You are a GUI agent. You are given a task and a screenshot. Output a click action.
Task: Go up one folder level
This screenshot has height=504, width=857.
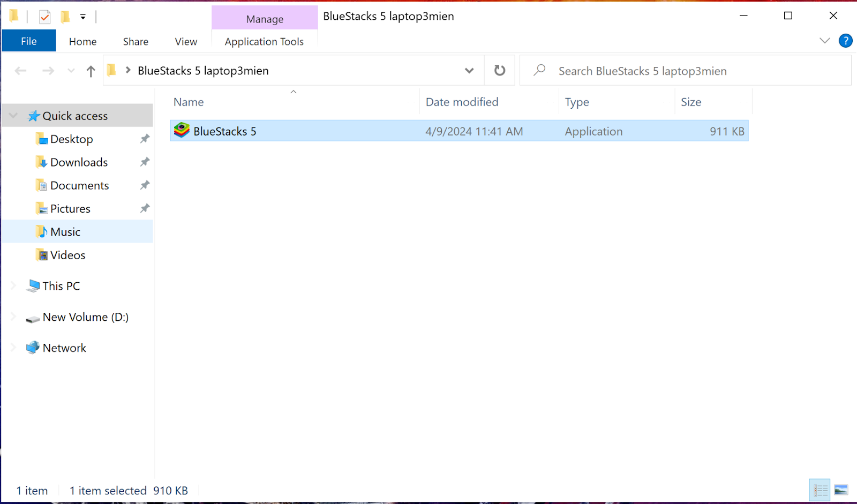[x=91, y=71]
